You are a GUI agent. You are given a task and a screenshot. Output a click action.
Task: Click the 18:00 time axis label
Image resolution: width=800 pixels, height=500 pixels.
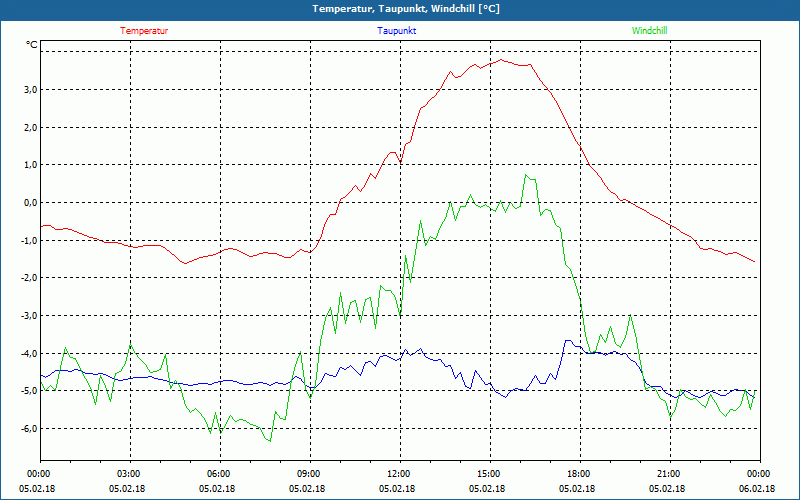(580, 474)
